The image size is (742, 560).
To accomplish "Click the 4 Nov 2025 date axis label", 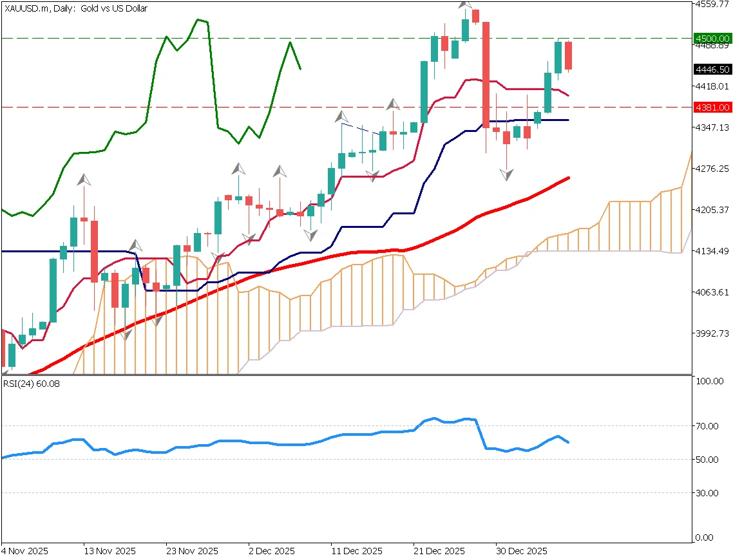I will (x=24, y=552).
